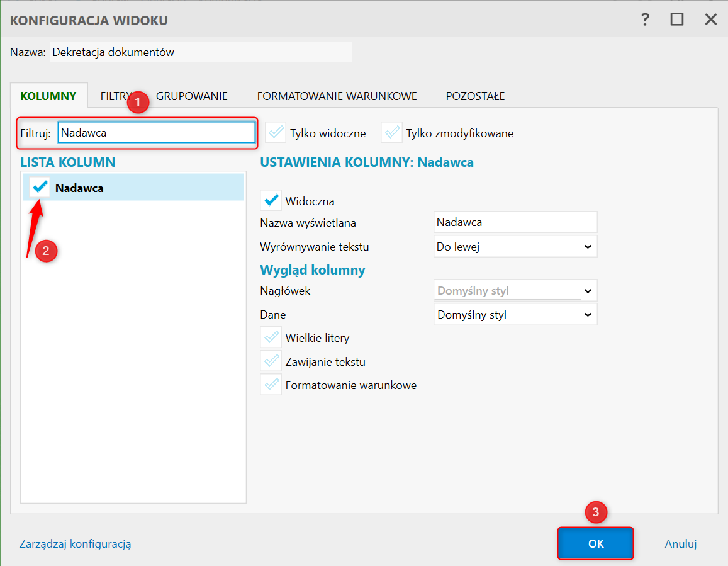
Task: Open the Wyrównywanie tekstu dropdown
Action: click(x=515, y=247)
